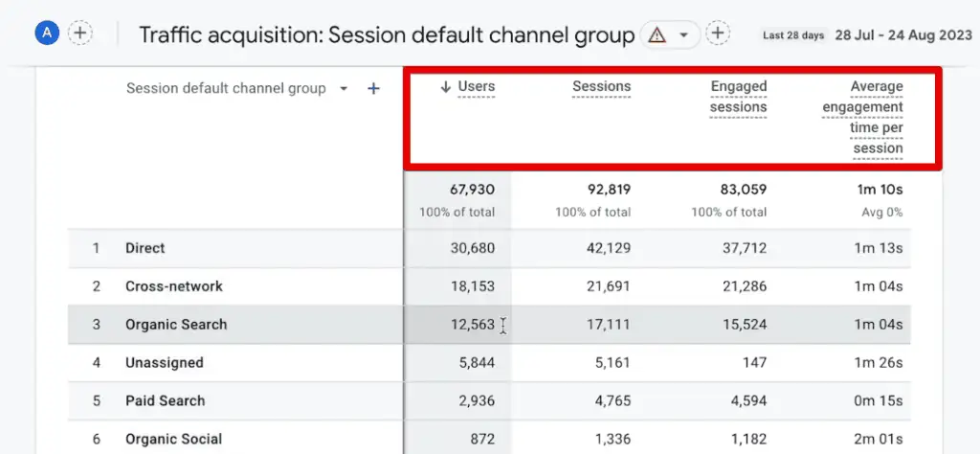The width and height of the screenshot is (980, 454).
Task: Click total engaged sessions value 83,059
Action: [745, 190]
